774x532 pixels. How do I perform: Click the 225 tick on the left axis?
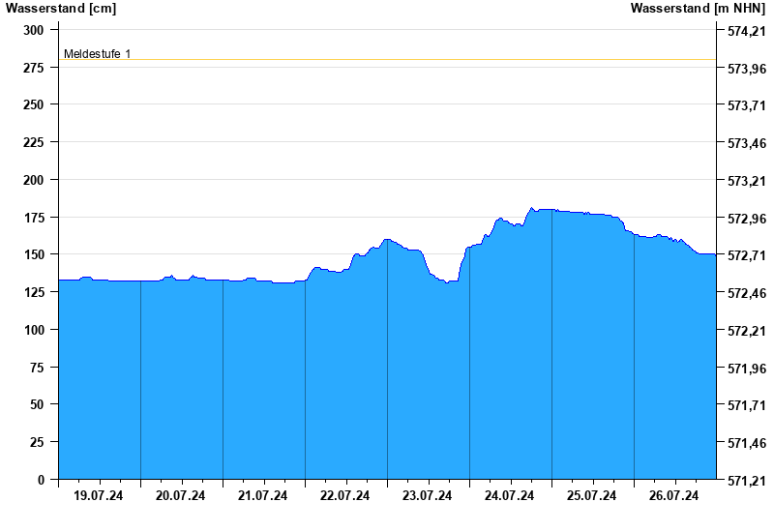pos(34,142)
